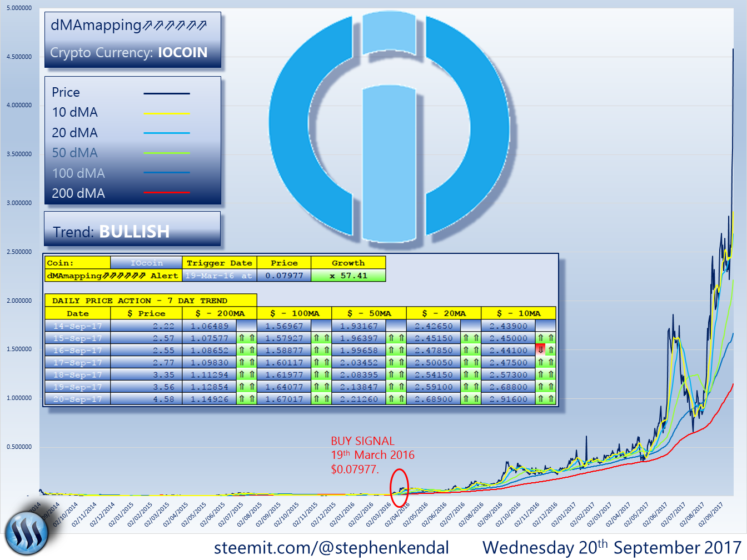747x560 pixels.
Task: Click the '$ Price' column header
Action: (147, 313)
